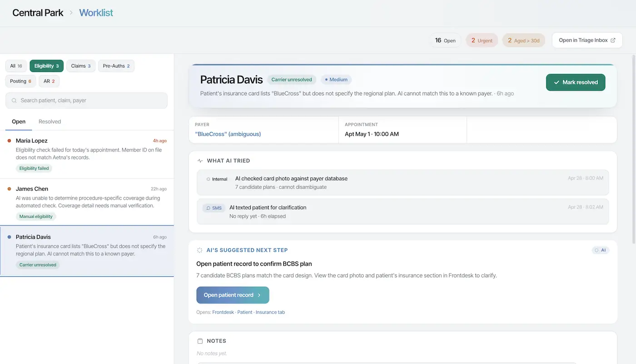This screenshot has width=636, height=364.
Task: Filter worklist by Pre-Auths
Action: tap(116, 66)
